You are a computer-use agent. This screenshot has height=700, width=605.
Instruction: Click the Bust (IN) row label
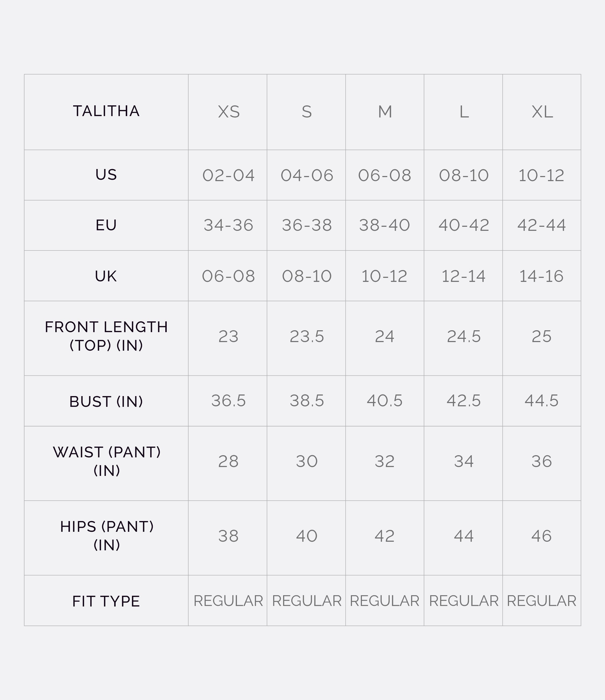point(106,402)
